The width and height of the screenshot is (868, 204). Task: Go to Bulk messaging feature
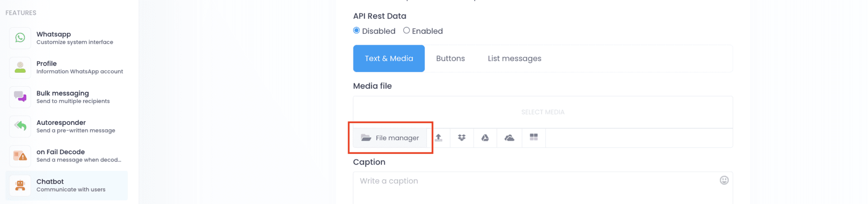click(x=66, y=97)
